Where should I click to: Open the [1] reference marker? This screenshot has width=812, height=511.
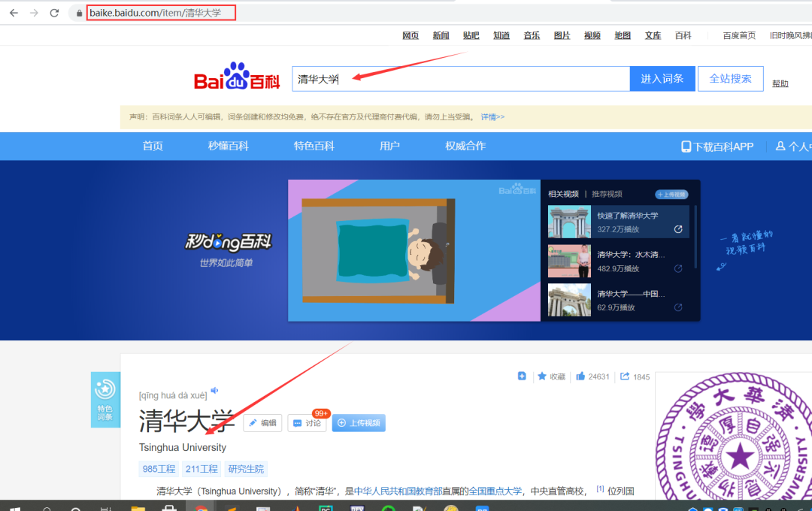coord(600,488)
